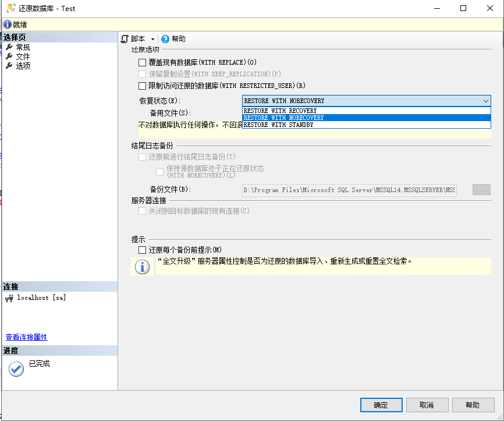Click the blue 帮助 question-mark icon

click(165, 39)
